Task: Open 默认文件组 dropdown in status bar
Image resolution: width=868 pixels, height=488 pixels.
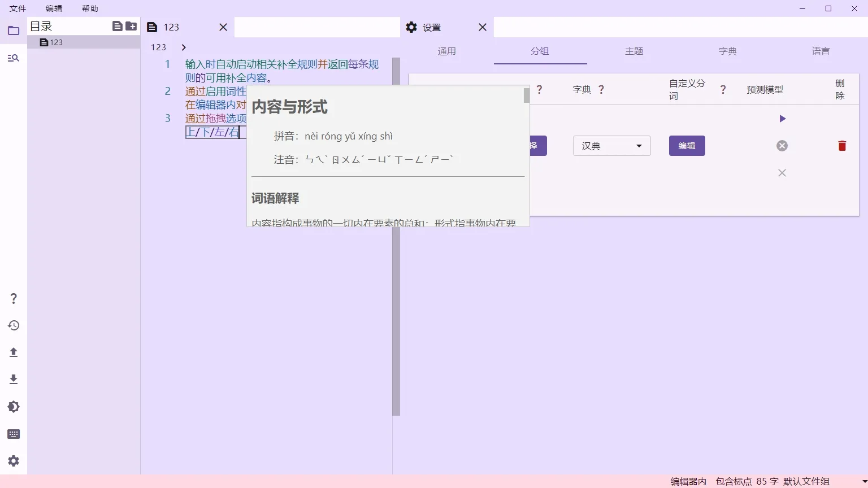Action: pos(825,481)
